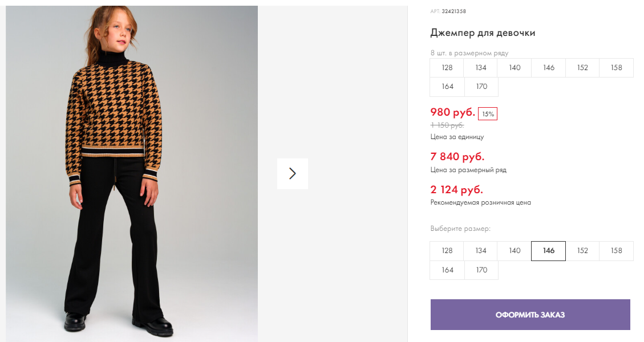The image size is (644, 342).
Task: Click the 980 руб. unit price
Action: [452, 112]
